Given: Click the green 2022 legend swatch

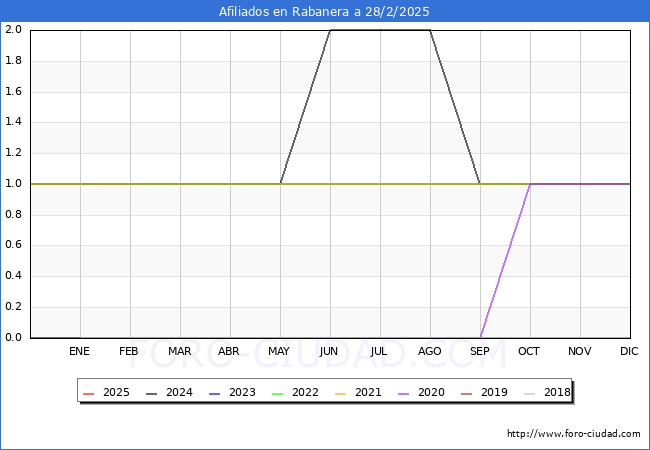Looking at the screenshot, I should coord(277,393).
